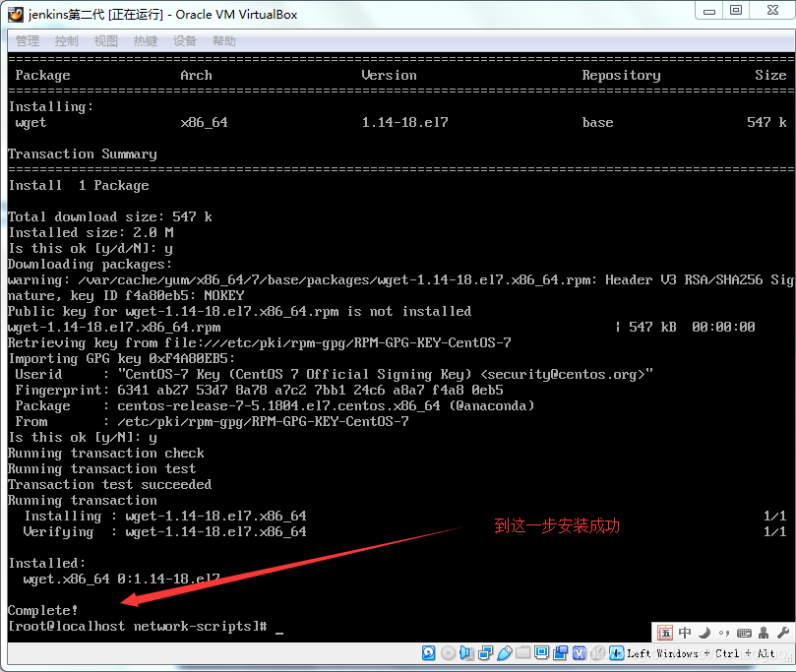Click the Left Windows + Ctrl + Alt host key label
The height and width of the screenshot is (672, 796).
[x=702, y=653]
